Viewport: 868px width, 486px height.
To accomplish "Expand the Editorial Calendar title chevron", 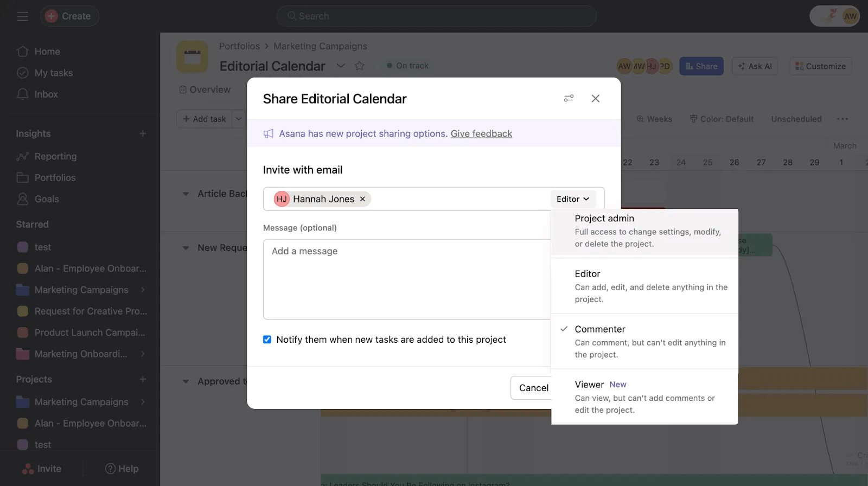I will point(341,66).
